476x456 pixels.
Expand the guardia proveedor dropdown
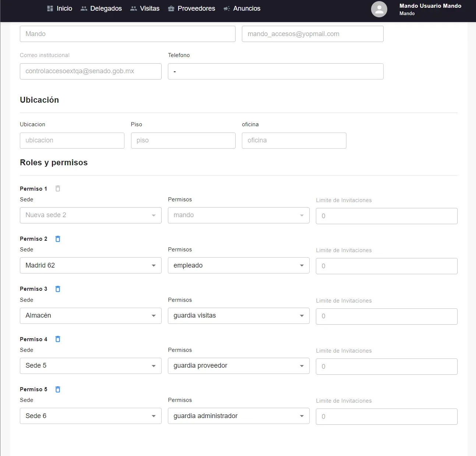click(239, 366)
